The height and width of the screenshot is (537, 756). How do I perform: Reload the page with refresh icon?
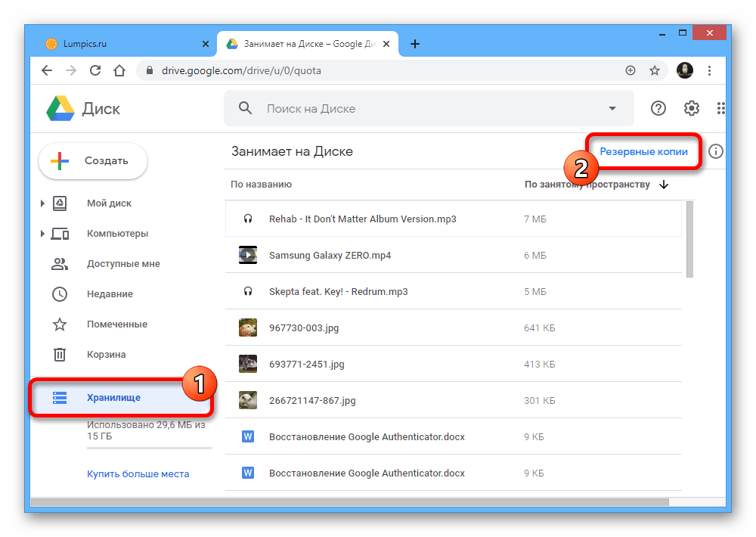(95, 70)
